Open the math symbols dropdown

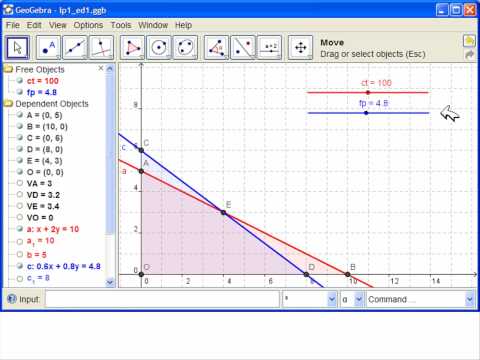[x=332, y=299]
